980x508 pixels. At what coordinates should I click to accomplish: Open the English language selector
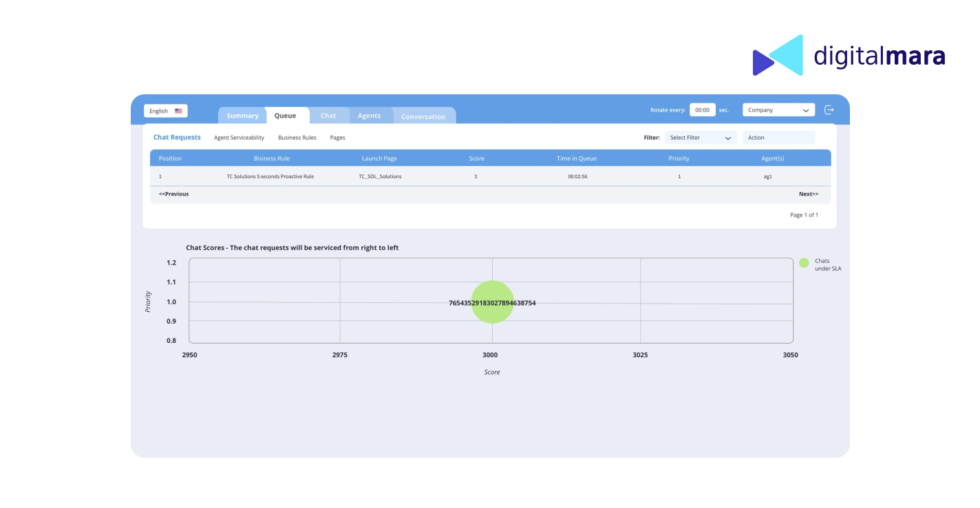point(165,111)
